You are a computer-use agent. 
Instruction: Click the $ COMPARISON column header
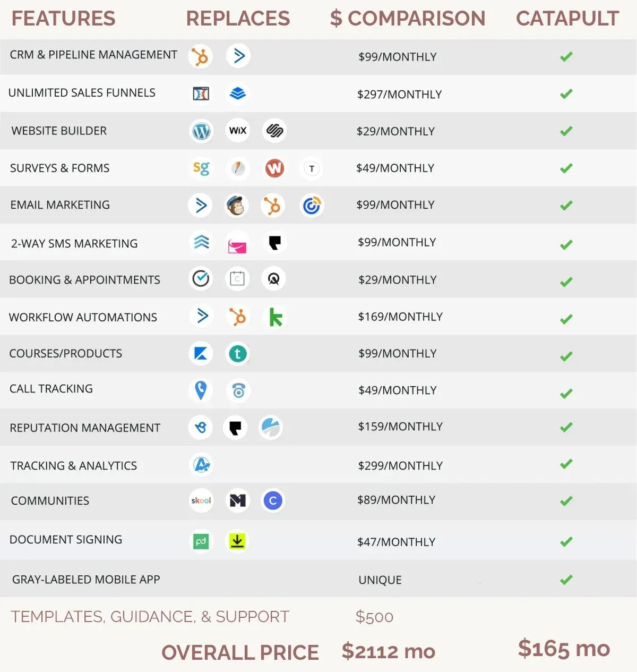click(408, 19)
